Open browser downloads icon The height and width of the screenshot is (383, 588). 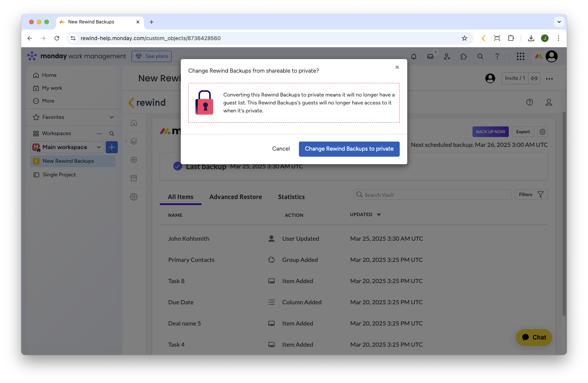click(531, 38)
